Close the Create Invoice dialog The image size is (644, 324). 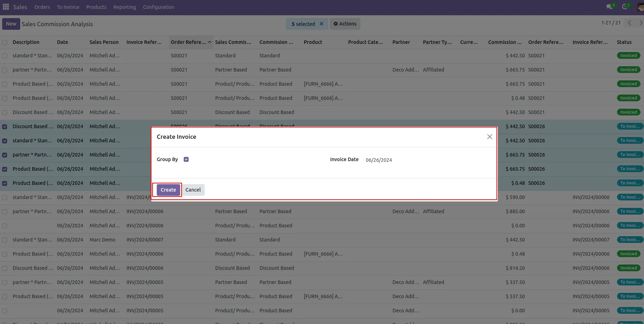click(489, 137)
